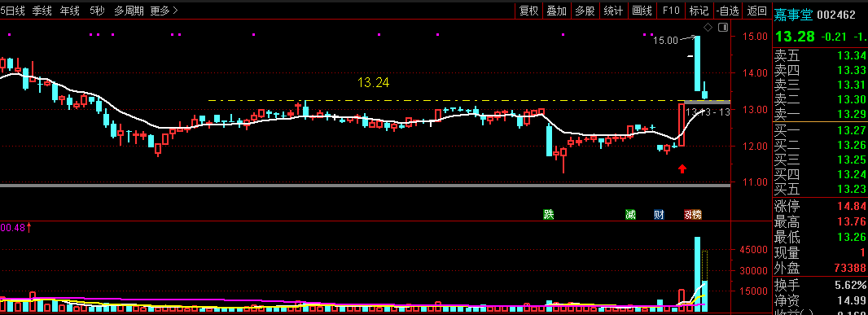Remove stock via -自选 button
Viewport: 868px width, 315px height.
pos(727,11)
